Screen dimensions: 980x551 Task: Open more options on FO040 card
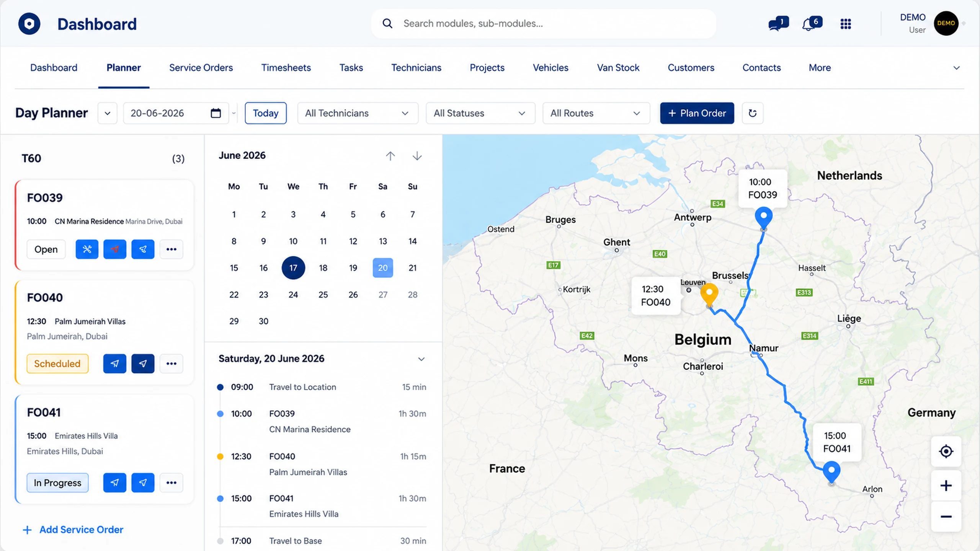(x=171, y=364)
